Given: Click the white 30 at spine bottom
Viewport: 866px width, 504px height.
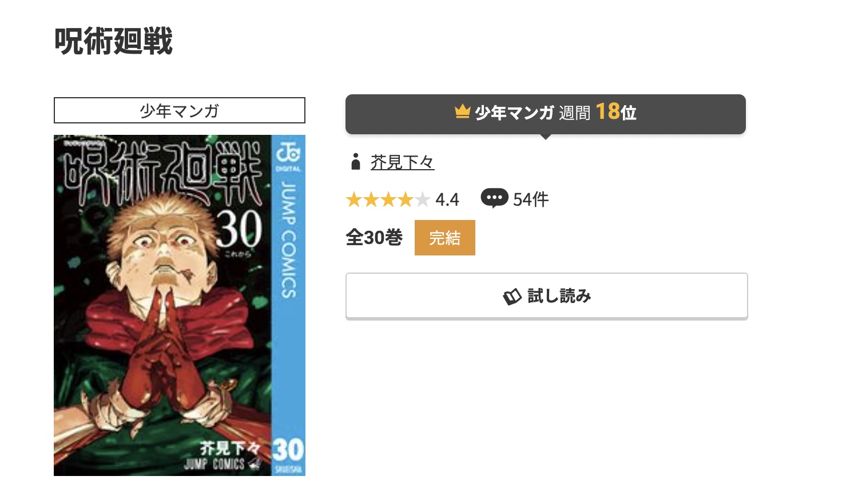Looking at the screenshot, I should [288, 450].
